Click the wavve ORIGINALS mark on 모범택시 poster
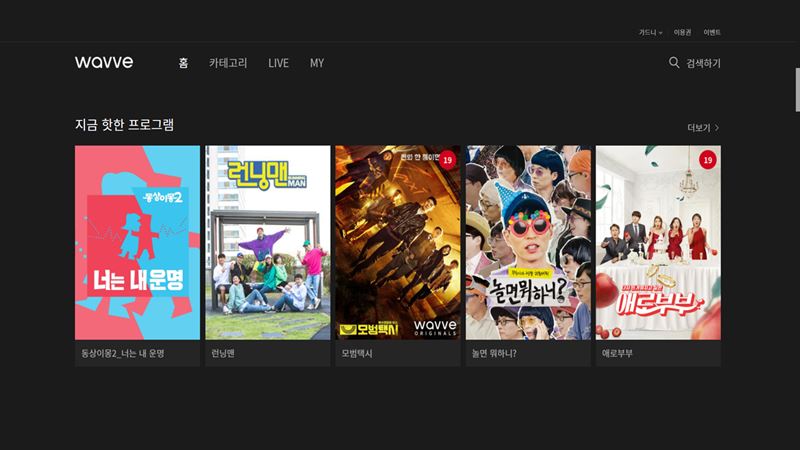Image resolution: width=800 pixels, height=450 pixels. coord(434,327)
